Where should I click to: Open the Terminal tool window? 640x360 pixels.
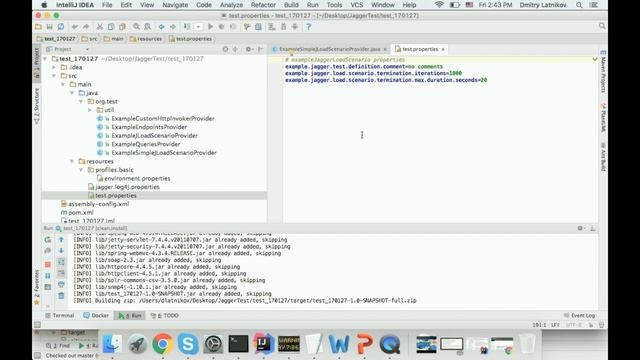pos(60,316)
